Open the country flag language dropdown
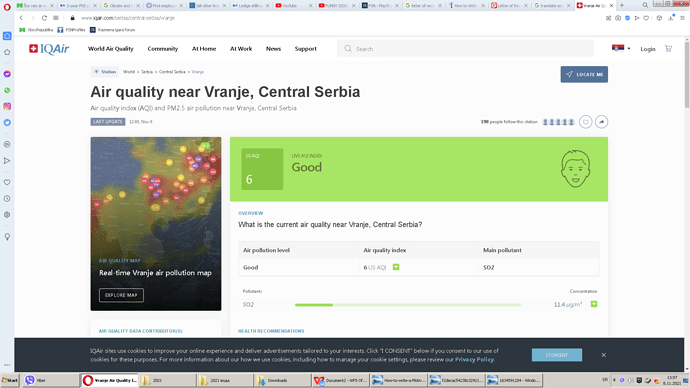The height and width of the screenshot is (388, 690). click(621, 48)
